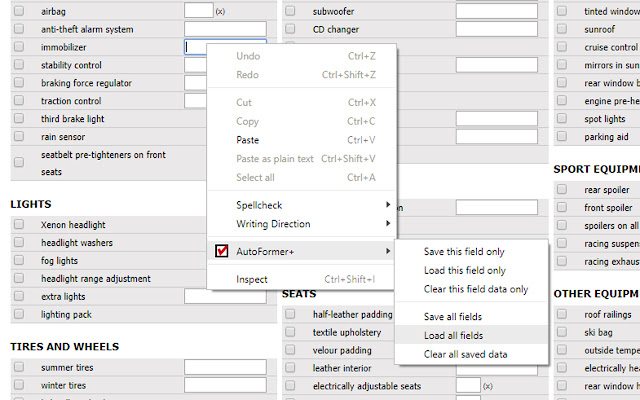Select Clear all saved data

[465, 354]
